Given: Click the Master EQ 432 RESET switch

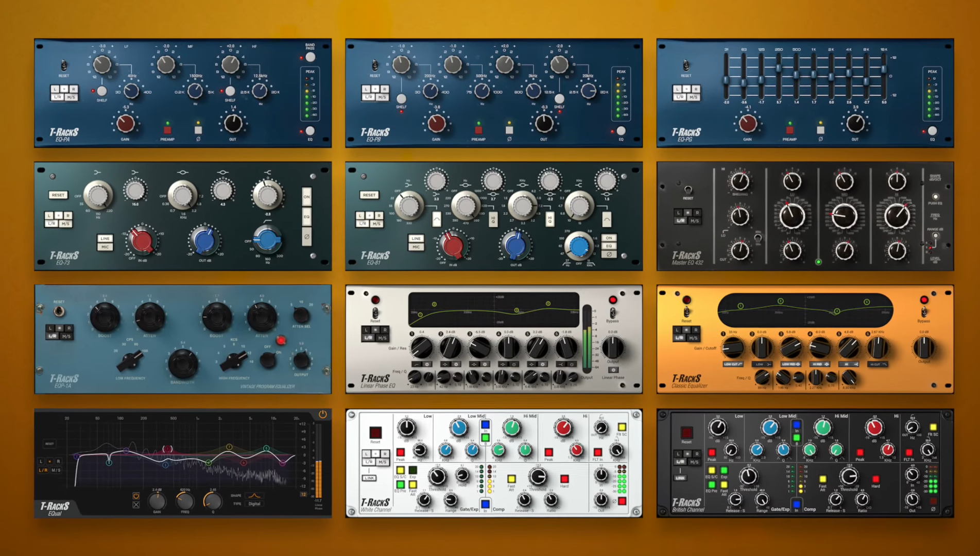Looking at the screenshot, I should coord(687,190).
